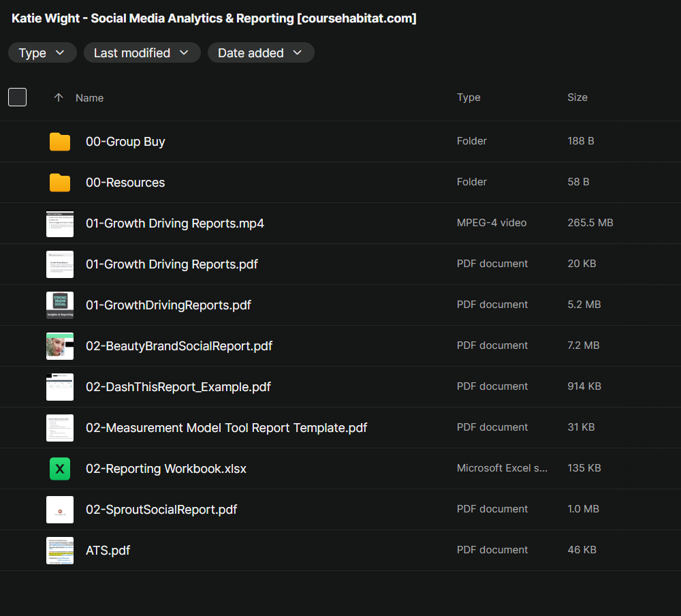Tick the select-all checkbox in header

pyautogui.click(x=18, y=97)
